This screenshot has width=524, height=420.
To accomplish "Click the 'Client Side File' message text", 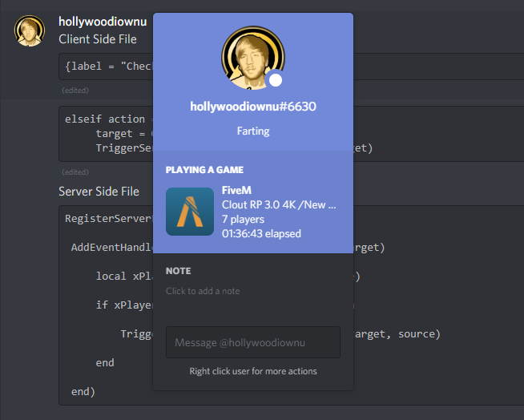I will (x=98, y=39).
